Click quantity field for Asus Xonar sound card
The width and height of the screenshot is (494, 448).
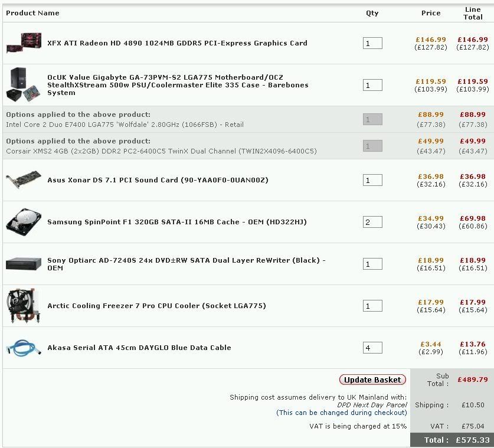click(x=372, y=180)
